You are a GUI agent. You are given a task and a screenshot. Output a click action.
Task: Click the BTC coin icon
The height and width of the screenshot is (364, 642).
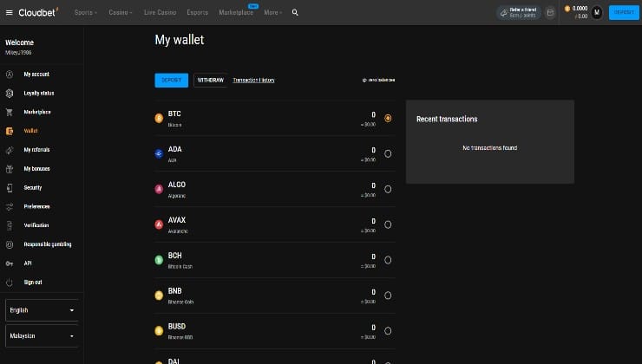click(159, 118)
